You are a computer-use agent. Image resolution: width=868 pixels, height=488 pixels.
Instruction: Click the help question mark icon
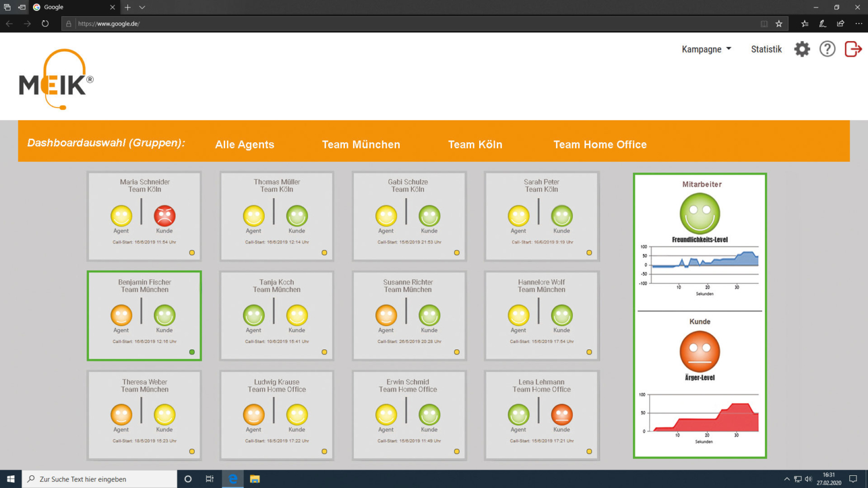coord(827,49)
